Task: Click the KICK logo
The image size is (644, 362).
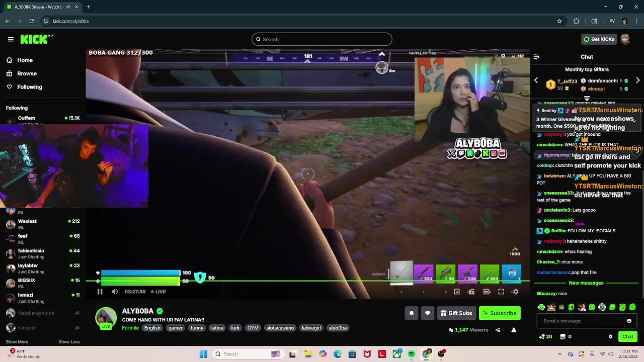Action: pyautogui.click(x=36, y=39)
